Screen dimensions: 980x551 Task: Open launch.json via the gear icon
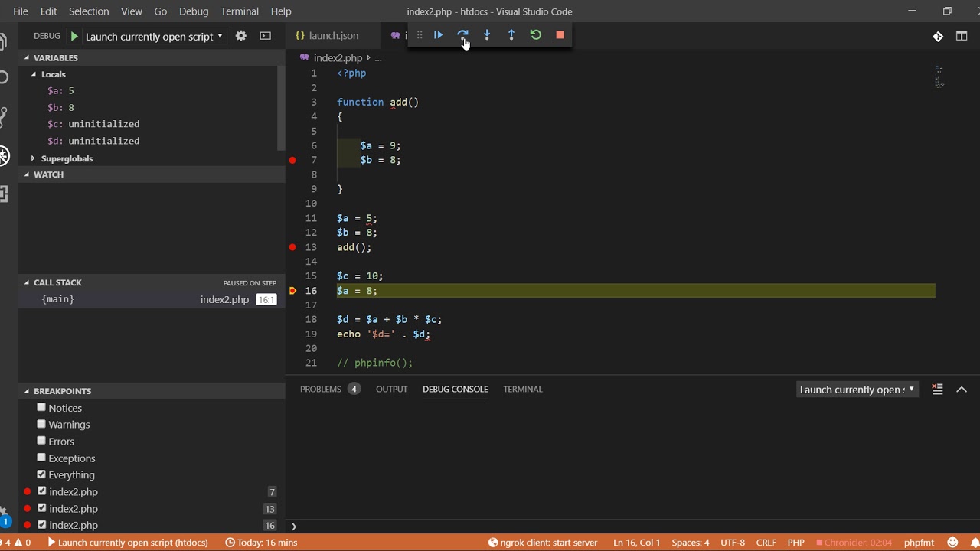(x=241, y=36)
